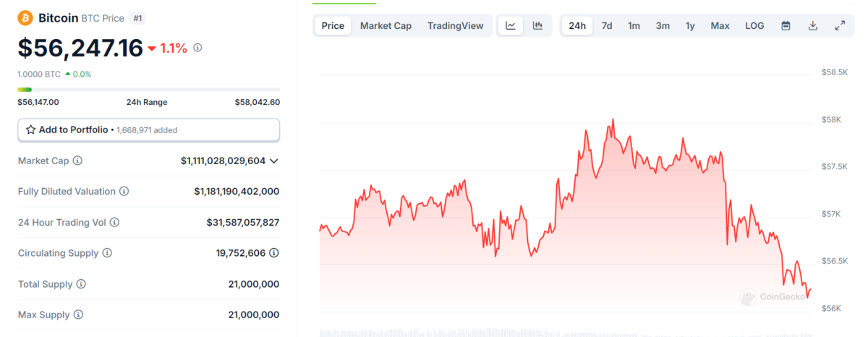Switch to the Market Cap tab

tap(386, 26)
